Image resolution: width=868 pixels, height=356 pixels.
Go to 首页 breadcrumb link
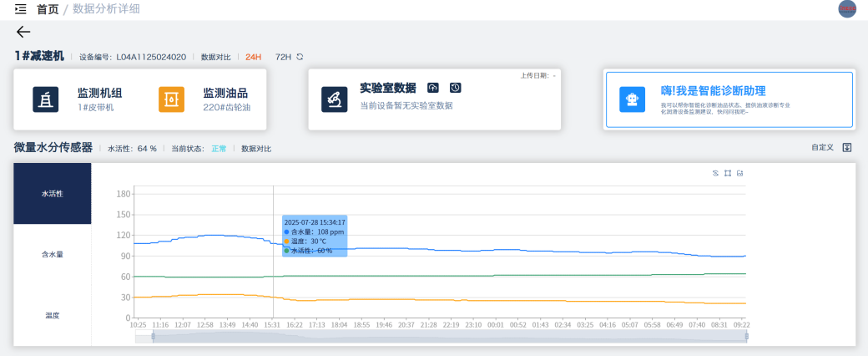click(48, 9)
